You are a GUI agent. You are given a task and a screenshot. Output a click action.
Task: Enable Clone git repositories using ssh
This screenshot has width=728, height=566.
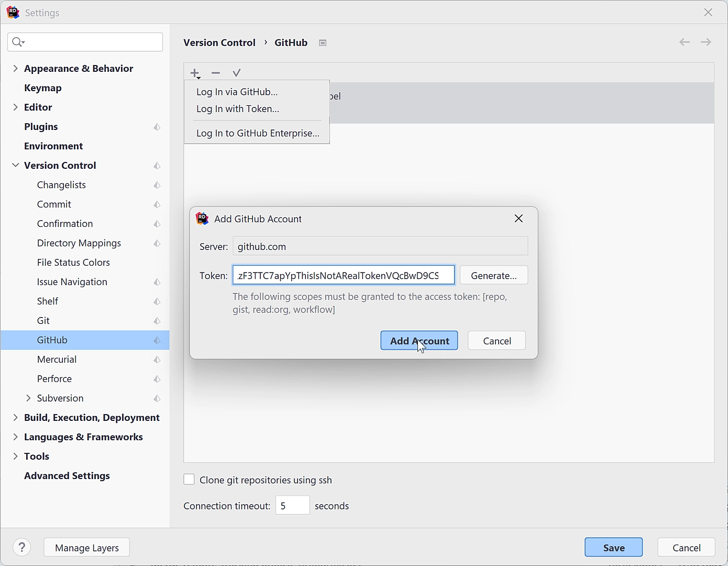[189, 480]
